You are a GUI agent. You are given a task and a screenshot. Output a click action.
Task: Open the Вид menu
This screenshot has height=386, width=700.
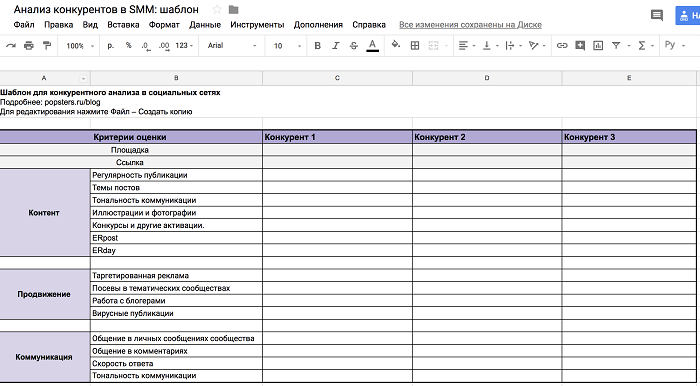(90, 25)
